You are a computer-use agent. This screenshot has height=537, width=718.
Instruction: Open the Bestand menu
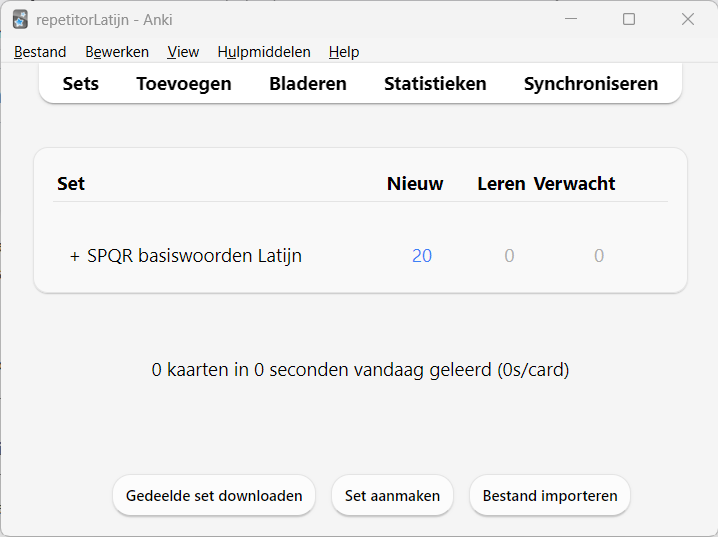40,52
